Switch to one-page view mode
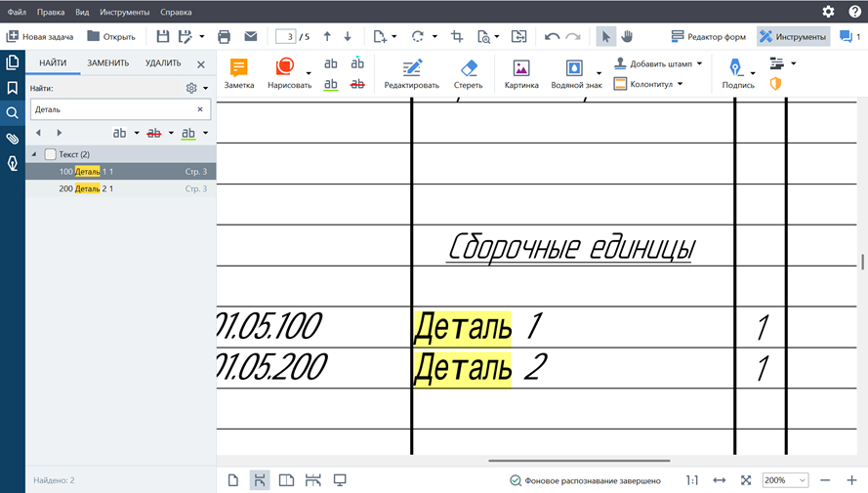Viewport: 868px width, 493px height. 233,480
